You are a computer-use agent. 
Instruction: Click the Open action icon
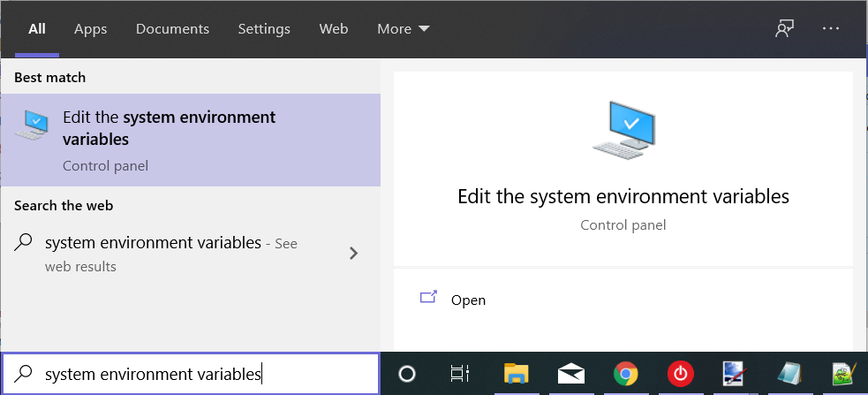click(x=428, y=298)
